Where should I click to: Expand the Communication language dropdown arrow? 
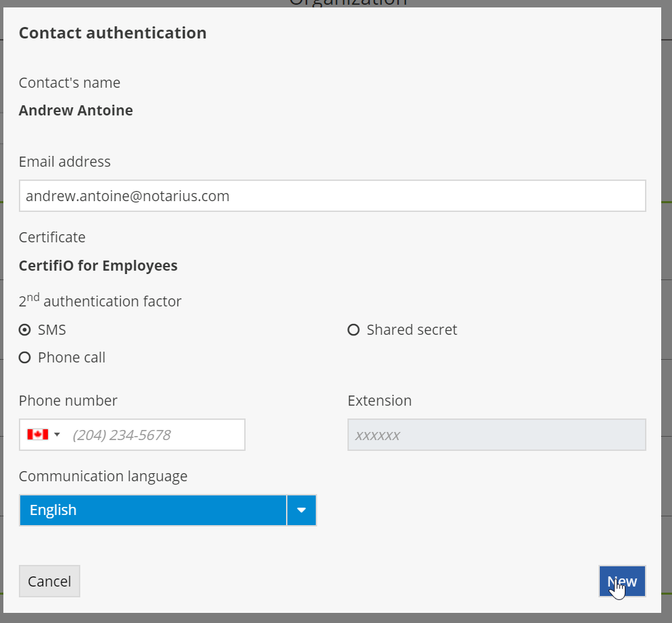click(x=302, y=510)
